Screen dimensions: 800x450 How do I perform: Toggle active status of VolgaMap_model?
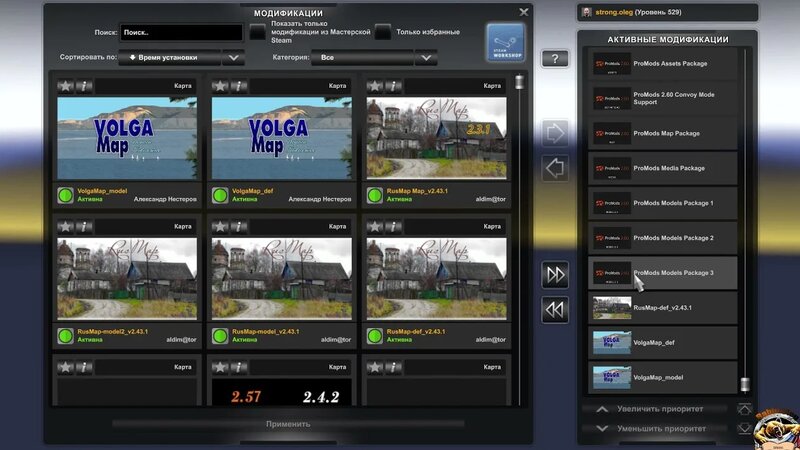tap(65, 195)
